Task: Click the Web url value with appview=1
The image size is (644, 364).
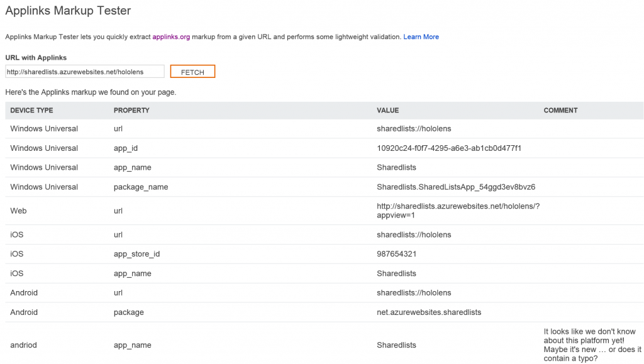Action: pos(458,211)
